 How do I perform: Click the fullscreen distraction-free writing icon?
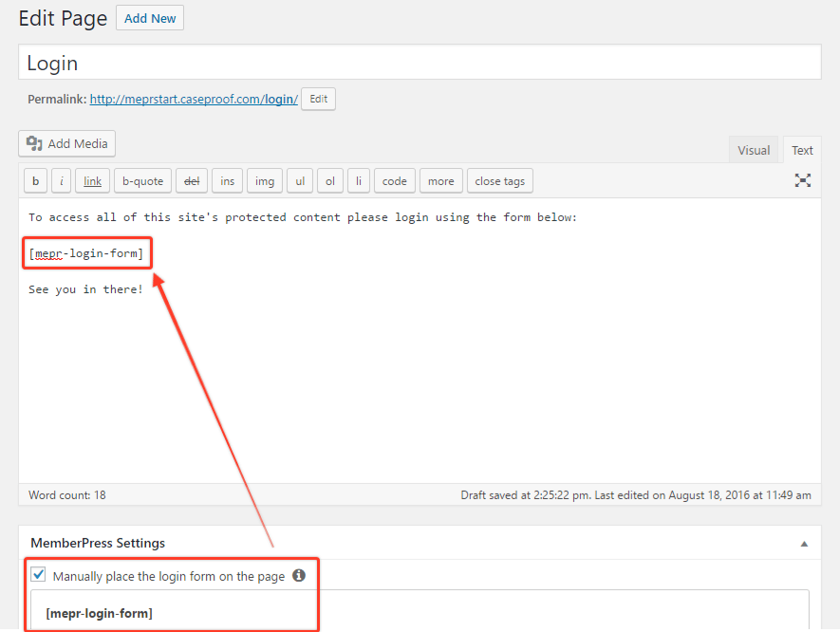(803, 180)
